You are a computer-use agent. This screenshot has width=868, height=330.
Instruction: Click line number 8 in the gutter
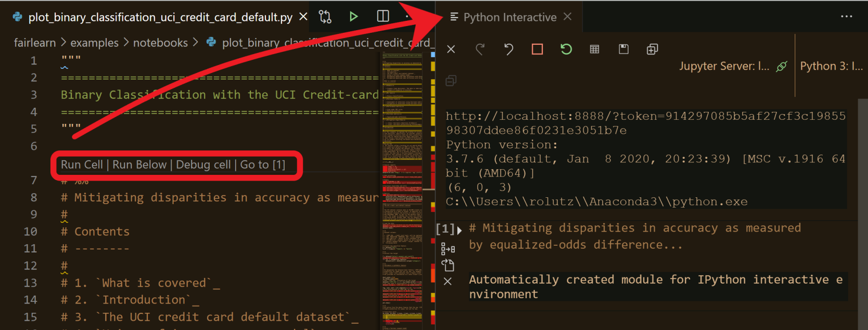33,197
